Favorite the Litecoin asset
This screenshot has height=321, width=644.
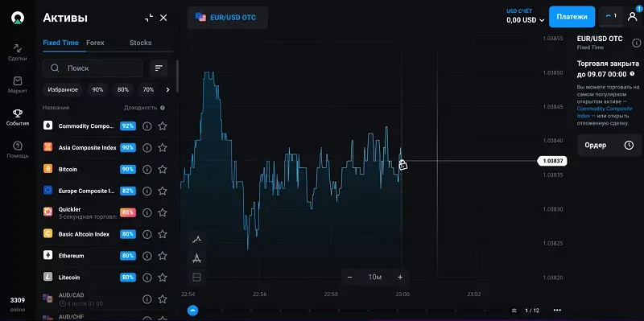[163, 278]
